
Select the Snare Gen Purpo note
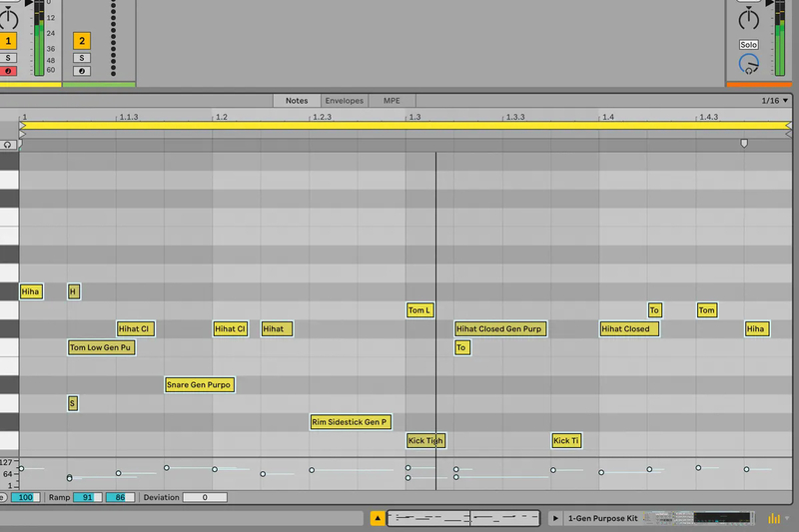click(x=200, y=385)
